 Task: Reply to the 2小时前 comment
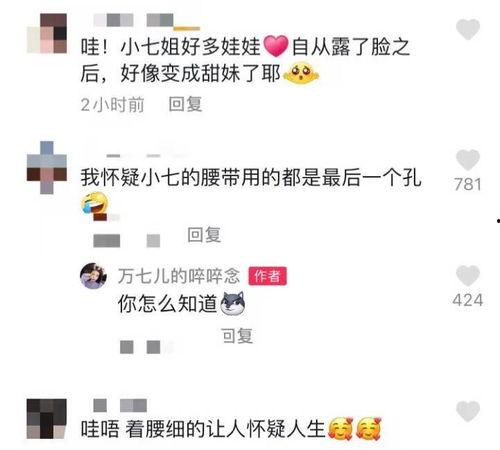pos(185,104)
